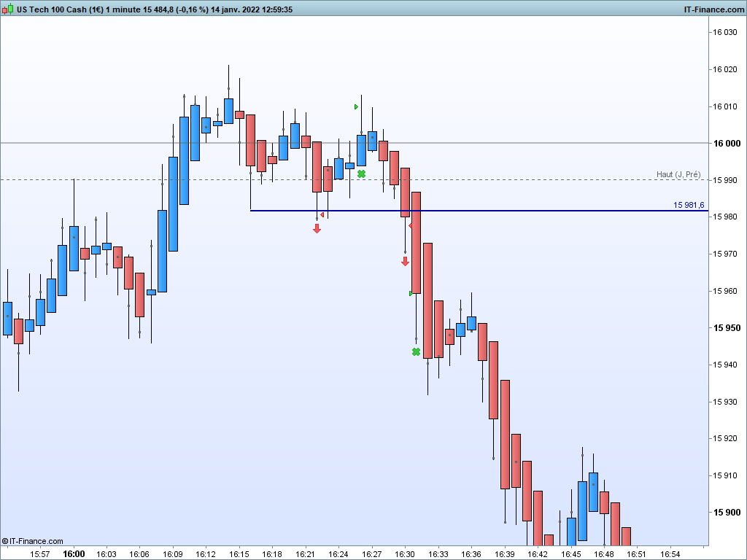747x560 pixels.
Task: Select the dashed Haut (J, Pré) level line
Action: click(354, 180)
